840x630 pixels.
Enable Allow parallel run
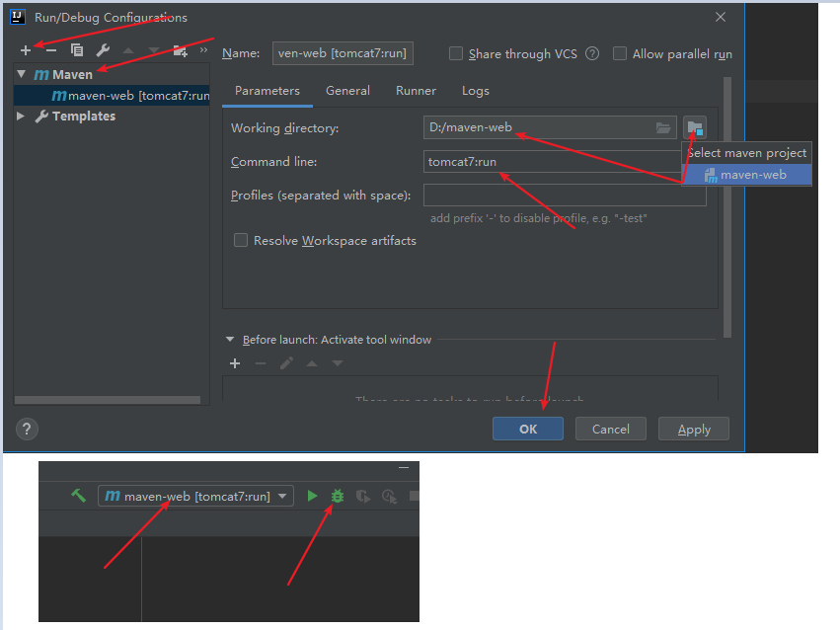click(x=620, y=53)
